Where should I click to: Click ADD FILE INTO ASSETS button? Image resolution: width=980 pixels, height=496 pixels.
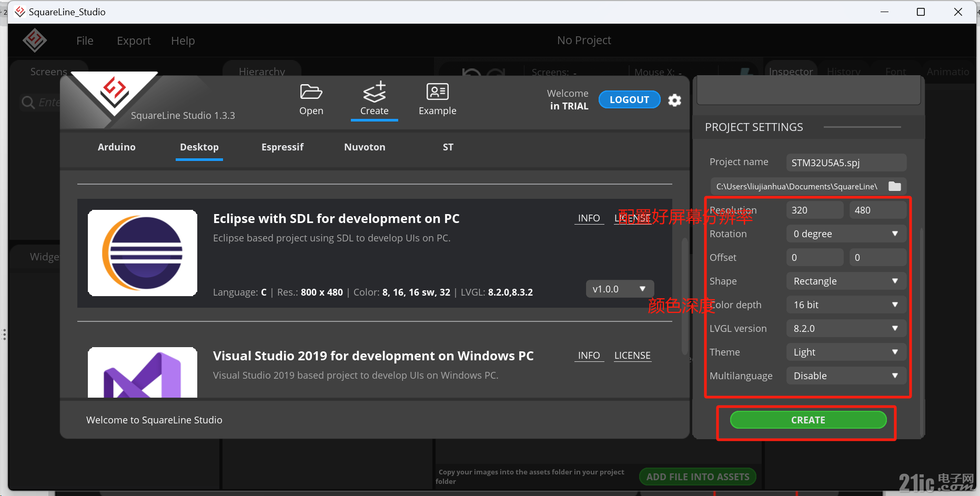[x=698, y=477]
